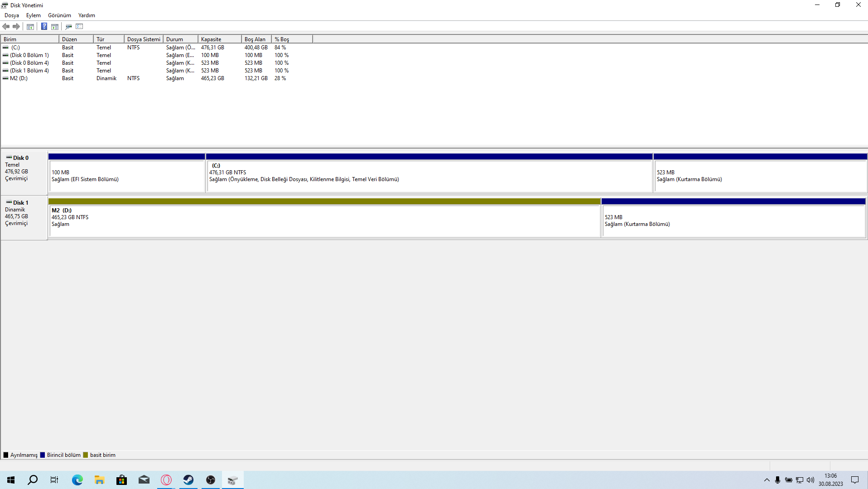
Task: Minimize the Disk Yönetimi window
Action: pyautogui.click(x=817, y=5)
